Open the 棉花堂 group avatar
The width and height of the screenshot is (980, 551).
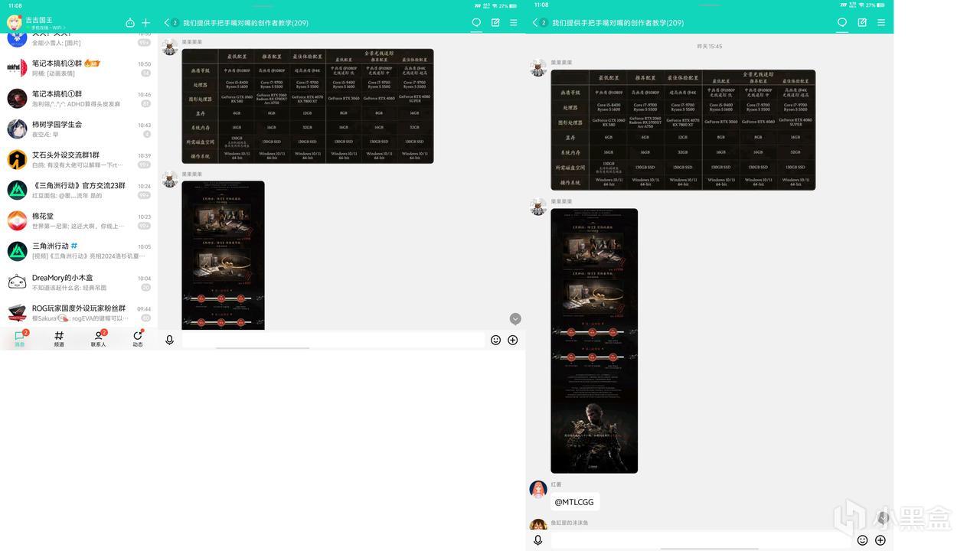point(17,220)
